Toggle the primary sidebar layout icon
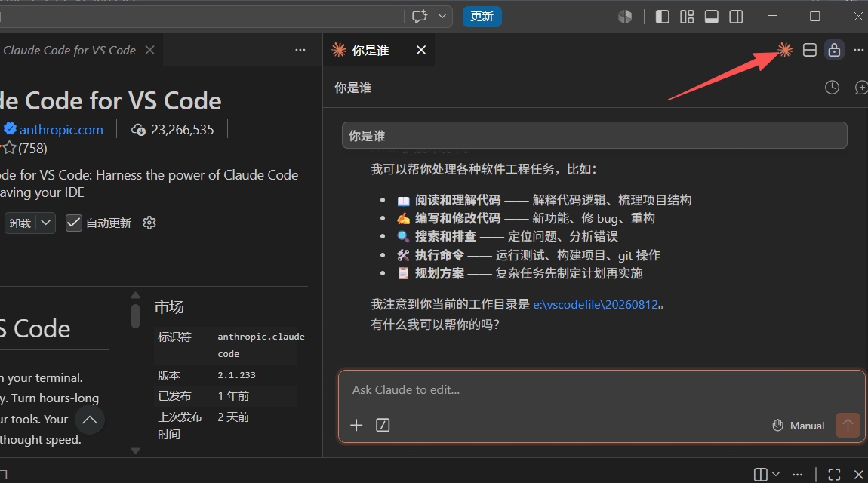 (x=662, y=17)
